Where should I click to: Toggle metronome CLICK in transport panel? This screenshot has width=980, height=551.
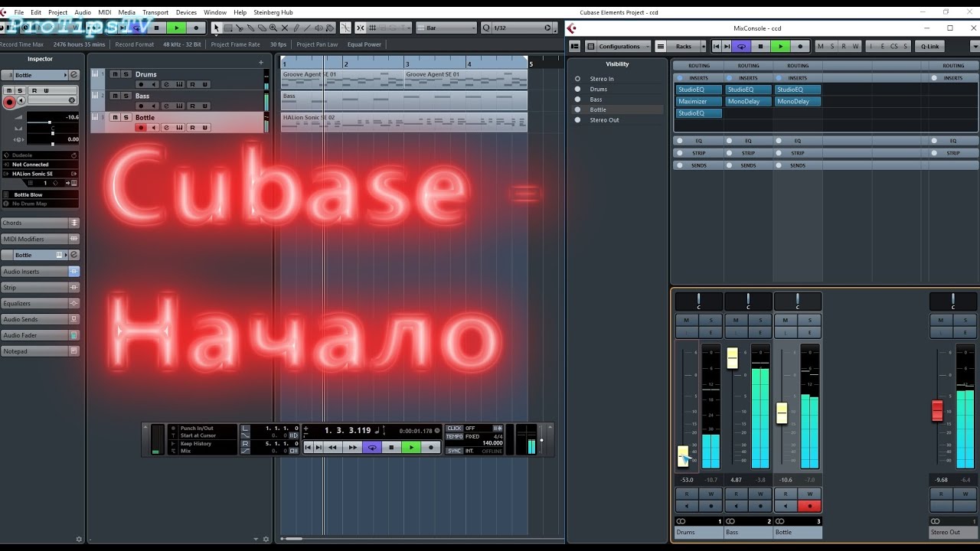(x=455, y=429)
